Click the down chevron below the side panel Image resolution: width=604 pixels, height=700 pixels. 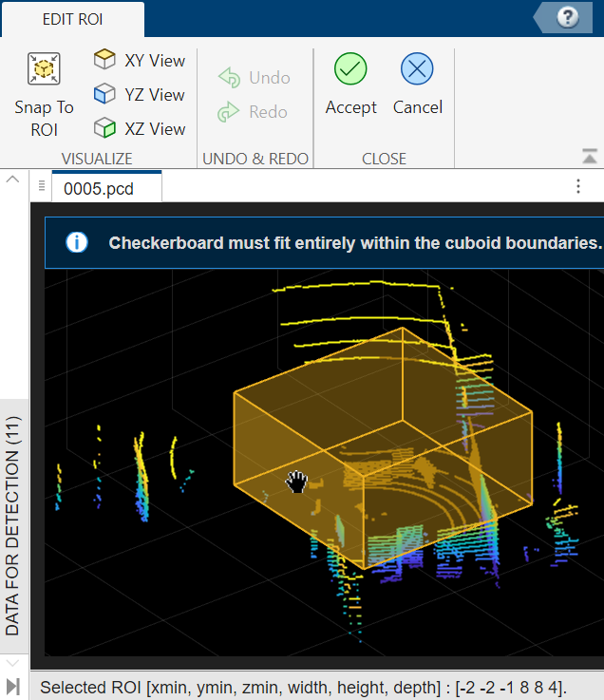13,662
